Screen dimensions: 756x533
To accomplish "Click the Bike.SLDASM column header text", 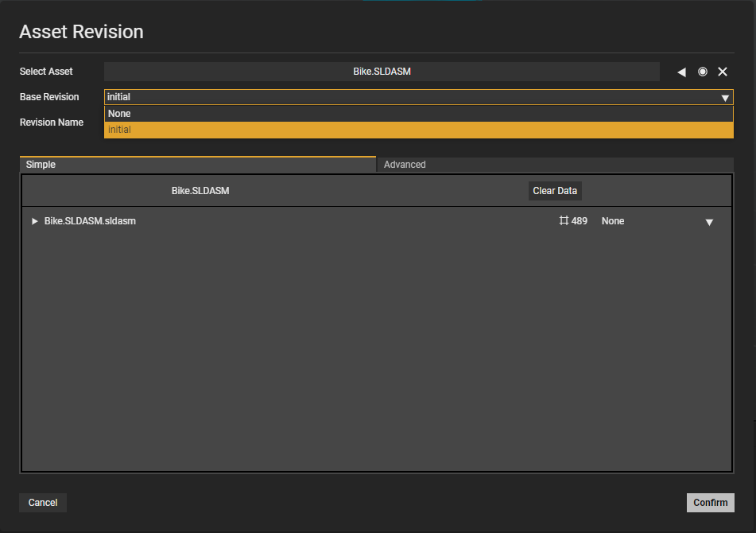I will [x=200, y=191].
